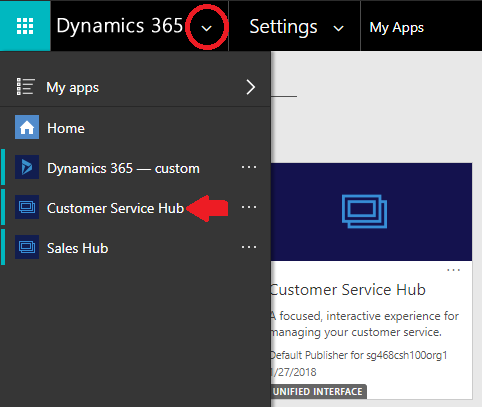
Task: Click the Home house icon
Action: pyautogui.click(x=27, y=127)
